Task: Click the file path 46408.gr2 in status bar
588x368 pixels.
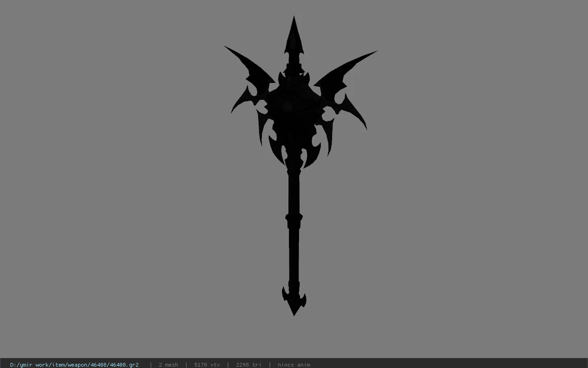Action: 74,365
